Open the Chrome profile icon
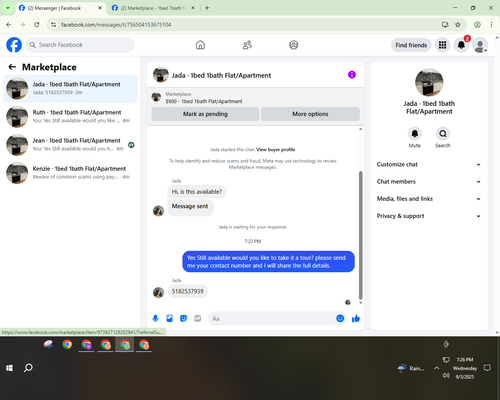500x400 pixels. [x=477, y=24]
